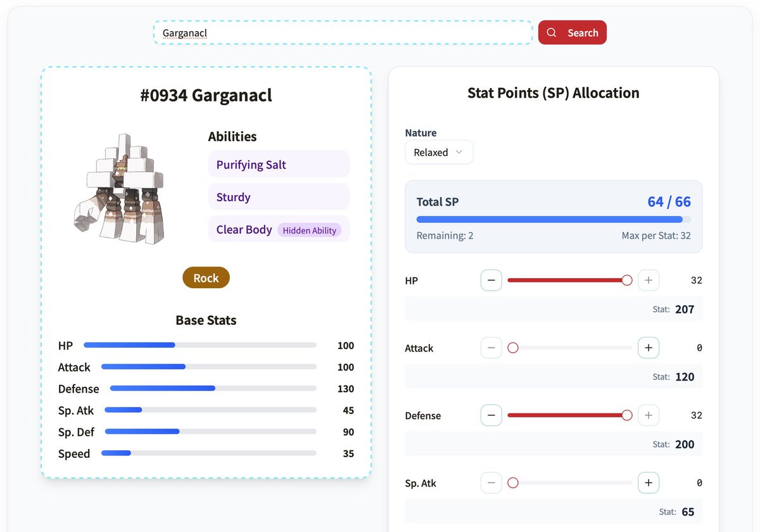Click the Attack Stat value 120
This screenshot has width=760, height=532.
point(685,377)
